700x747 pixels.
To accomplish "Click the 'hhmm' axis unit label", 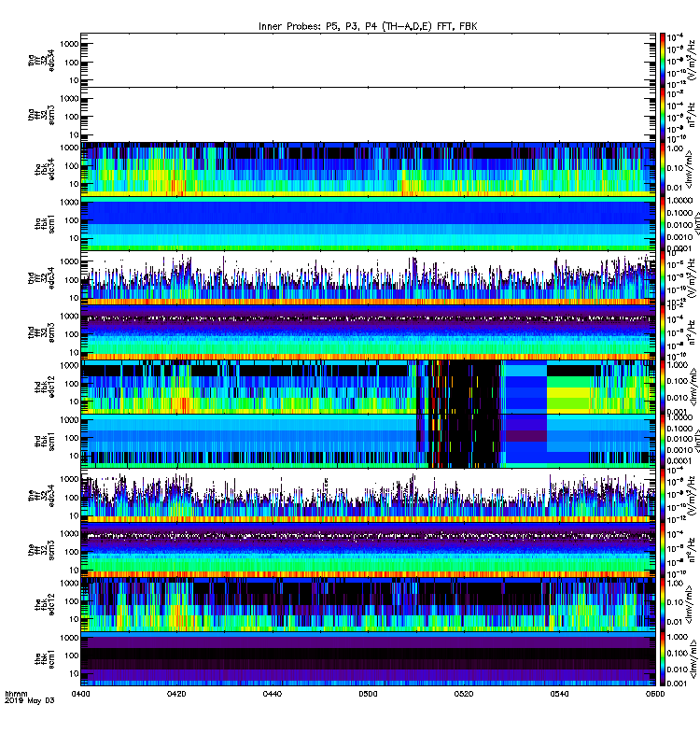I will tap(16, 694).
